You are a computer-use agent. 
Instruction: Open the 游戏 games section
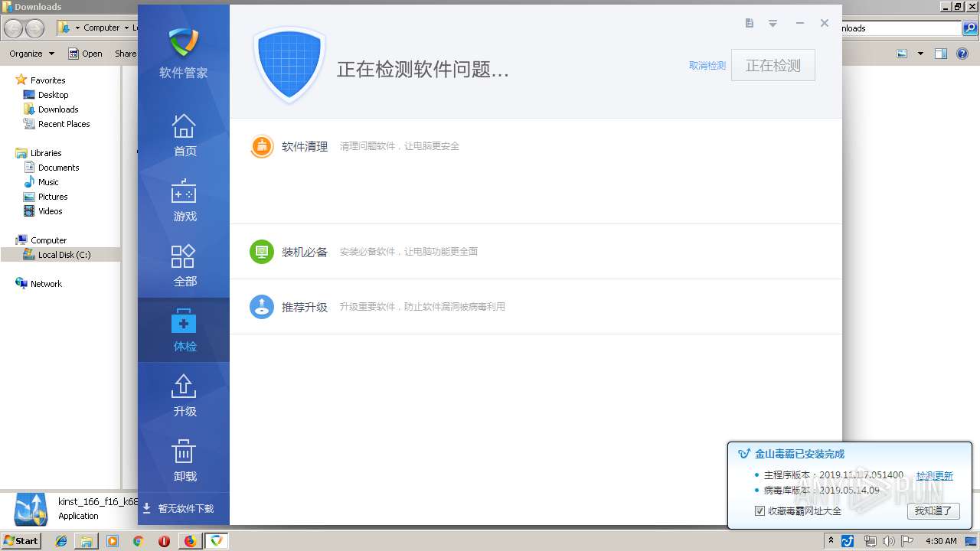(x=184, y=201)
